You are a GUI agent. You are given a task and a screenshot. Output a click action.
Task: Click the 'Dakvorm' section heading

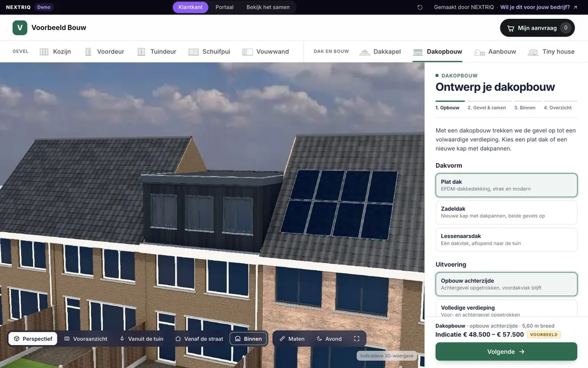tap(449, 165)
